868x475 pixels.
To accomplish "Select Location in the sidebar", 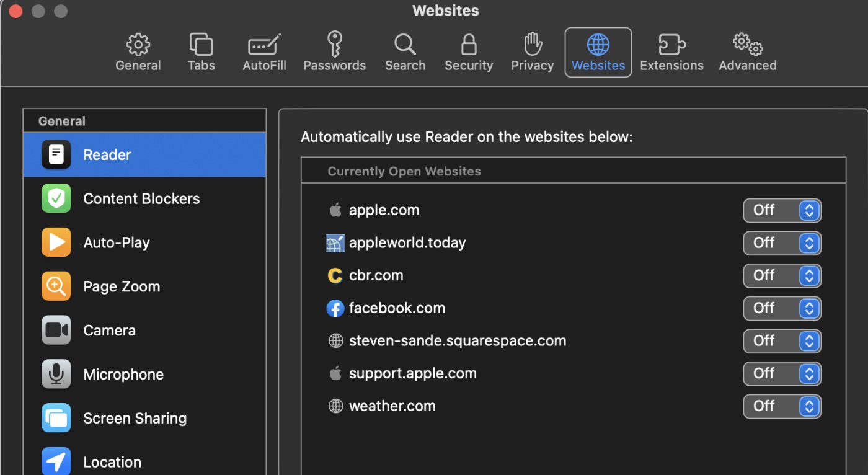I will 112,462.
